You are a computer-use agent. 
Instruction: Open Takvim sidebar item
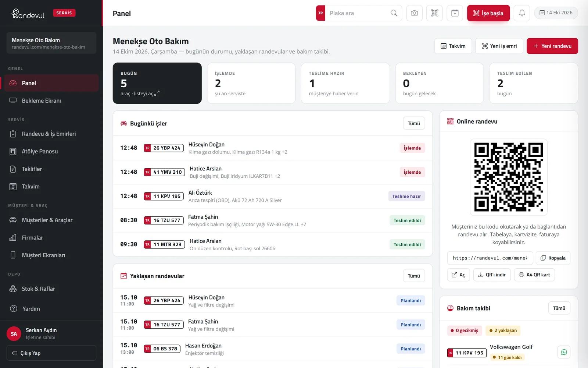click(x=51, y=187)
